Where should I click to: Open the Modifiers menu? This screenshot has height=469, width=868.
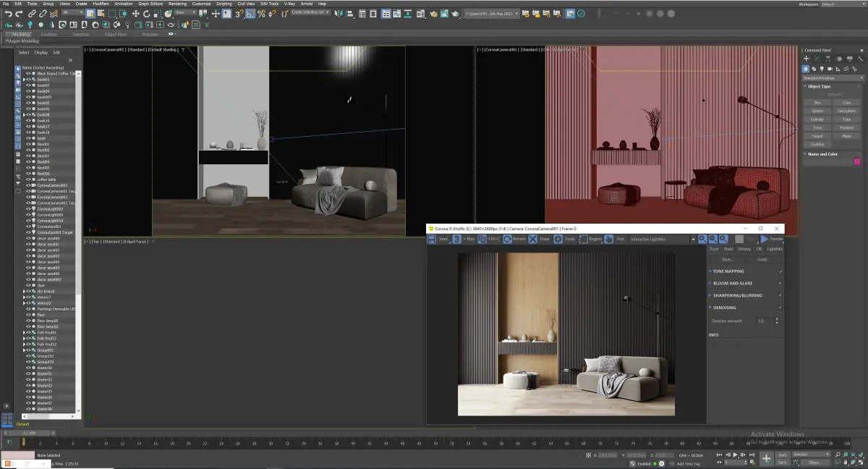coord(101,4)
